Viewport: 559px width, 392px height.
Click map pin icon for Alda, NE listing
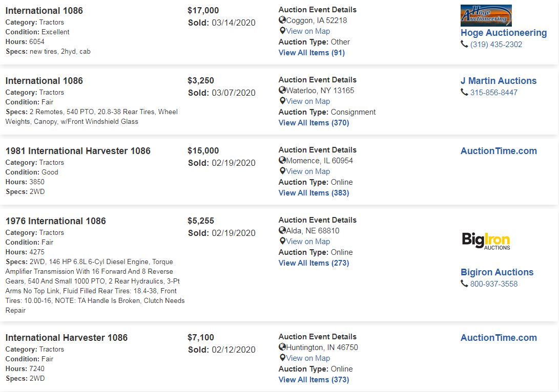(x=282, y=241)
